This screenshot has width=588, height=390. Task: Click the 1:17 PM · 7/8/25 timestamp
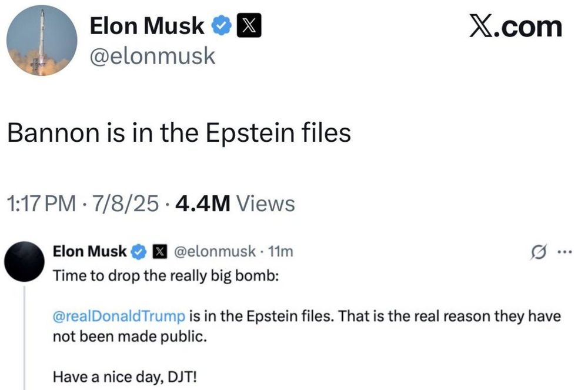click(83, 204)
